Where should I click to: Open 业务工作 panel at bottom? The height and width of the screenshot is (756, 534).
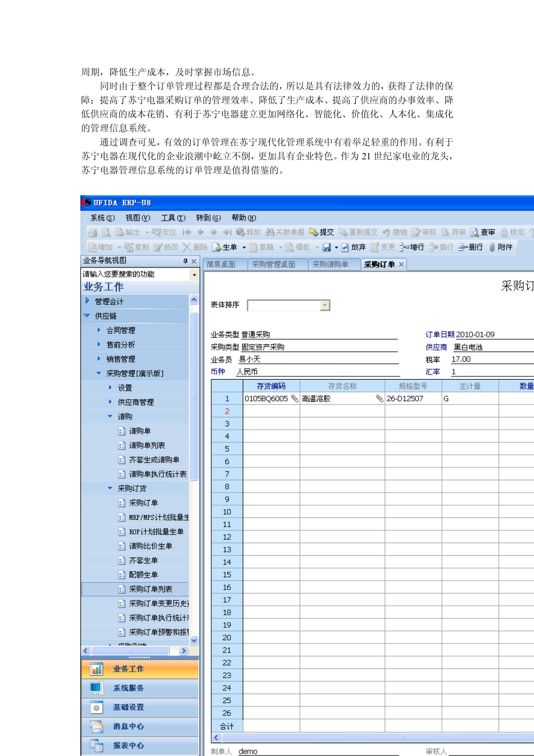pyautogui.click(x=140, y=669)
